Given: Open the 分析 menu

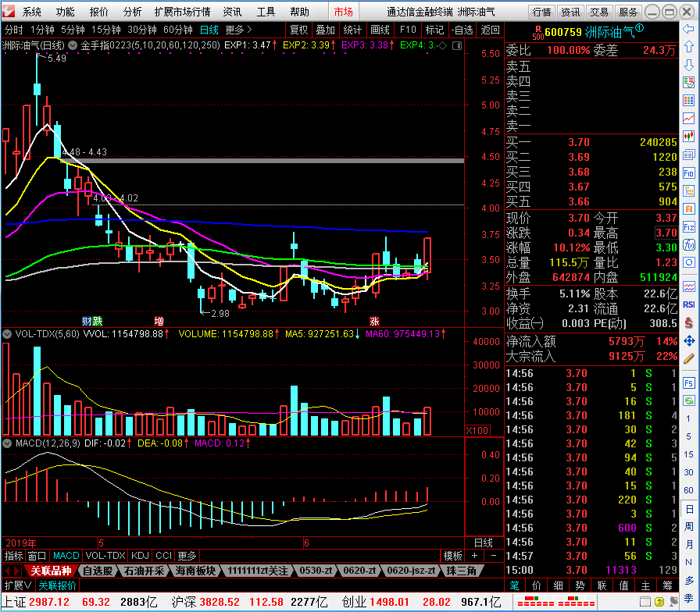Looking at the screenshot, I should tap(132, 12).
